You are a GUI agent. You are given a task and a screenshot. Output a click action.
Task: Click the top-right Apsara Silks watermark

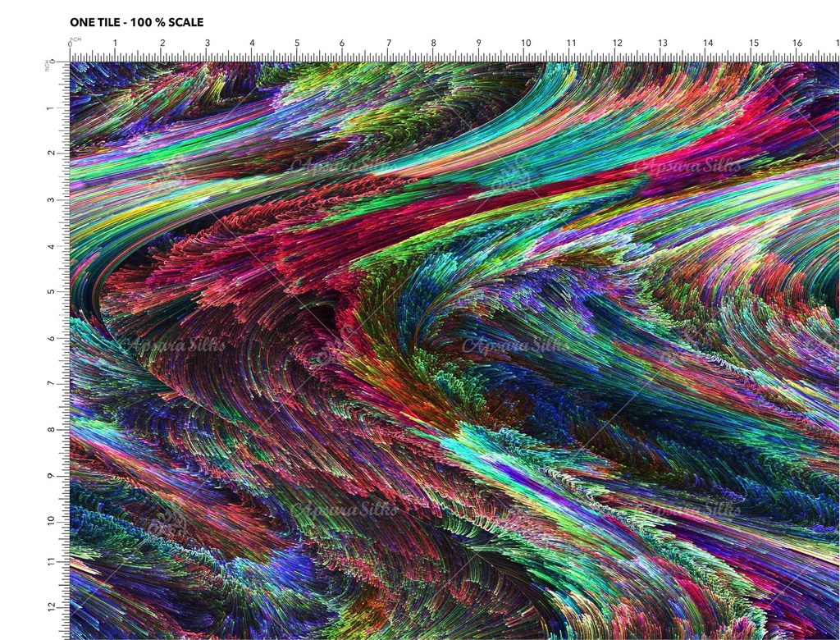pos(687,166)
